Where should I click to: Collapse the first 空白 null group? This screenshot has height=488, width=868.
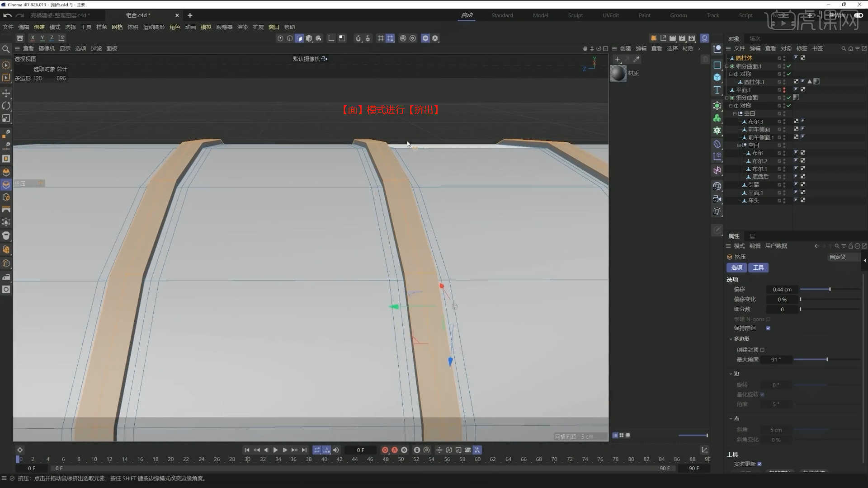point(735,114)
